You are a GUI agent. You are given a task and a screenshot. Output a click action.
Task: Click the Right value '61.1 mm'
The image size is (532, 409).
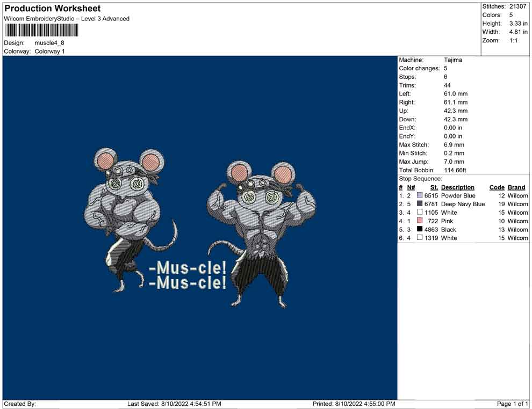pos(456,102)
